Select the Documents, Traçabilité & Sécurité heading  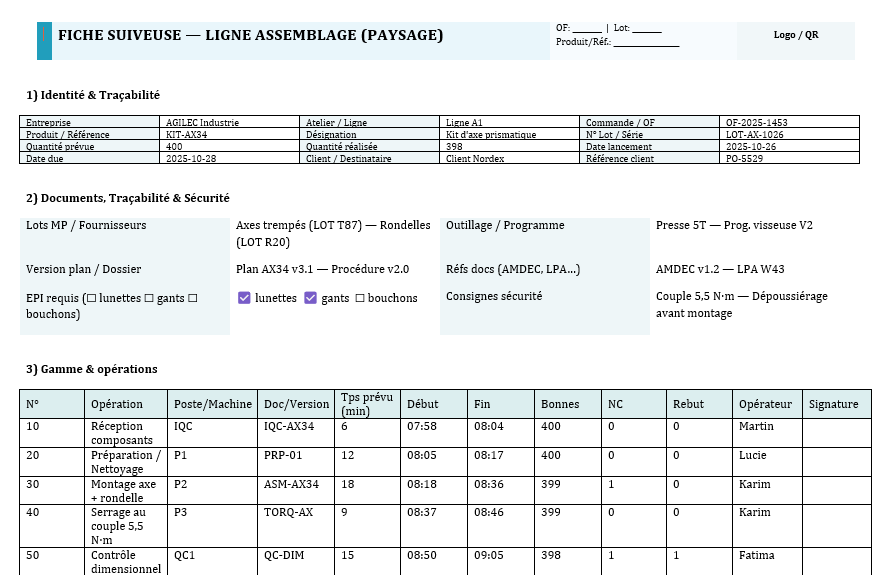[x=128, y=198]
